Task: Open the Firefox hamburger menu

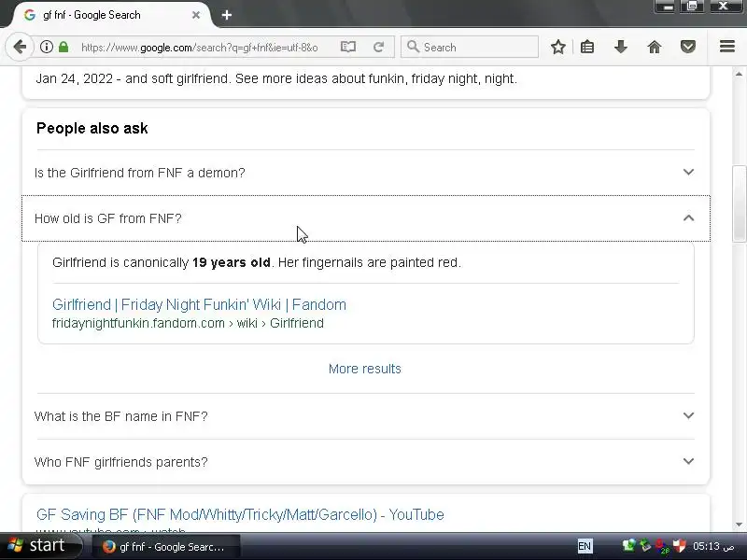Action: point(727,47)
